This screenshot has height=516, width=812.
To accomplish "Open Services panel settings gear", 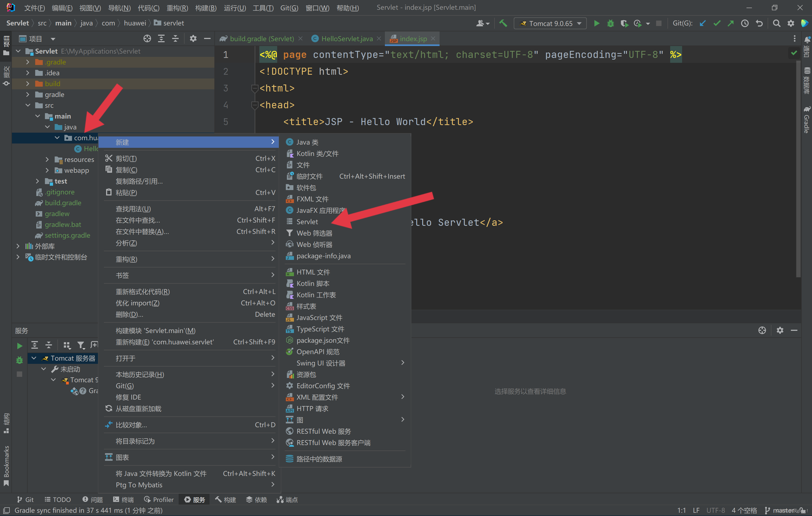I will point(780,330).
